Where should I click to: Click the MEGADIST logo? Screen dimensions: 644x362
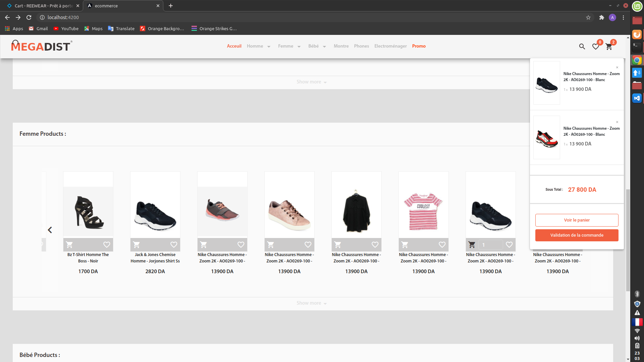pos(41,46)
